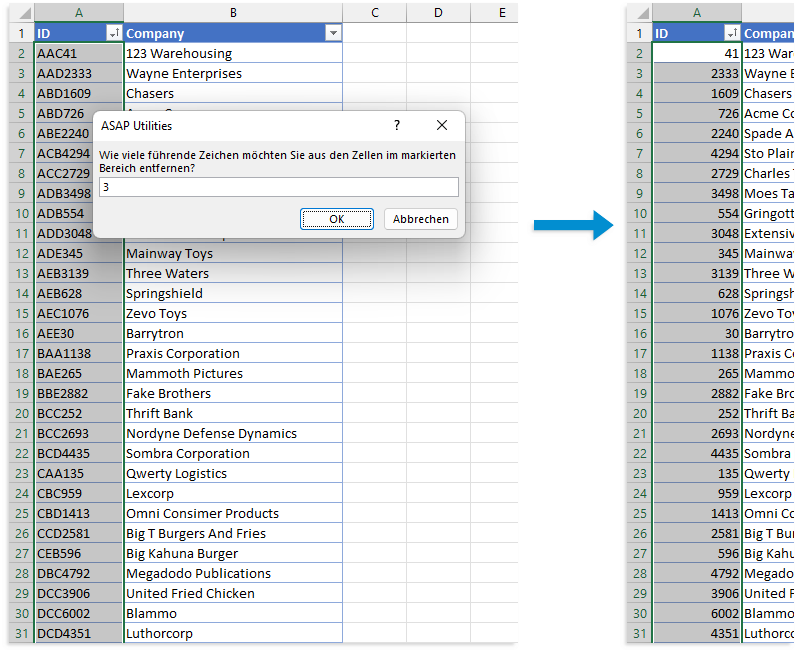Select-all corner triangle of the right sheet

(x=638, y=13)
